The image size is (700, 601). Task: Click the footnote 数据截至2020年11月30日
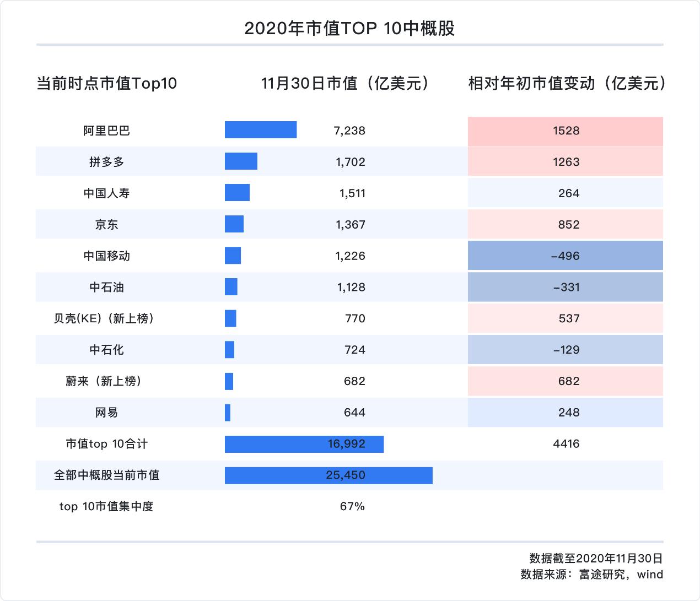(596, 559)
